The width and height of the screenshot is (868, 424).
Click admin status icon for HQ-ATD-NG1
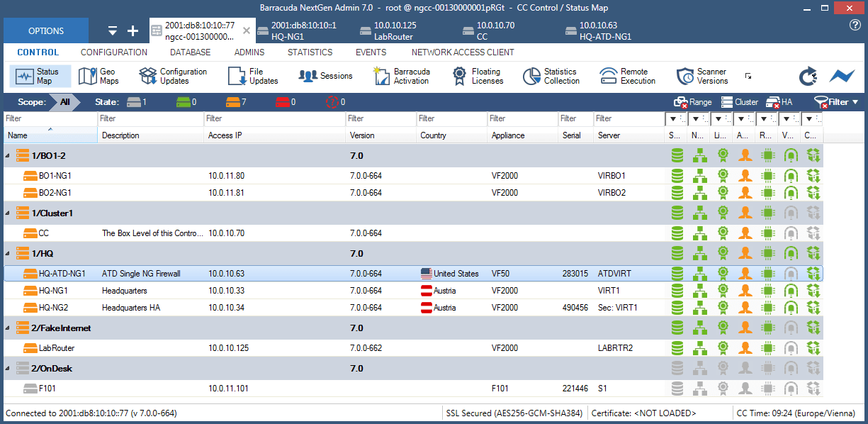coord(745,273)
